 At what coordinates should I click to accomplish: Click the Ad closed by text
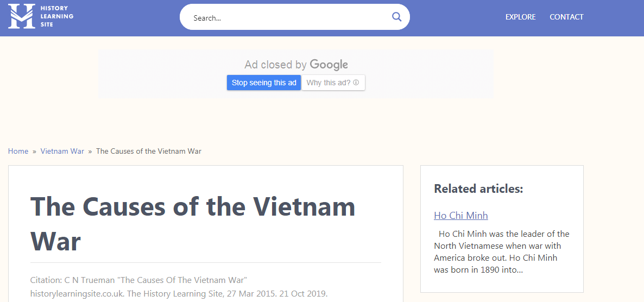click(276, 65)
